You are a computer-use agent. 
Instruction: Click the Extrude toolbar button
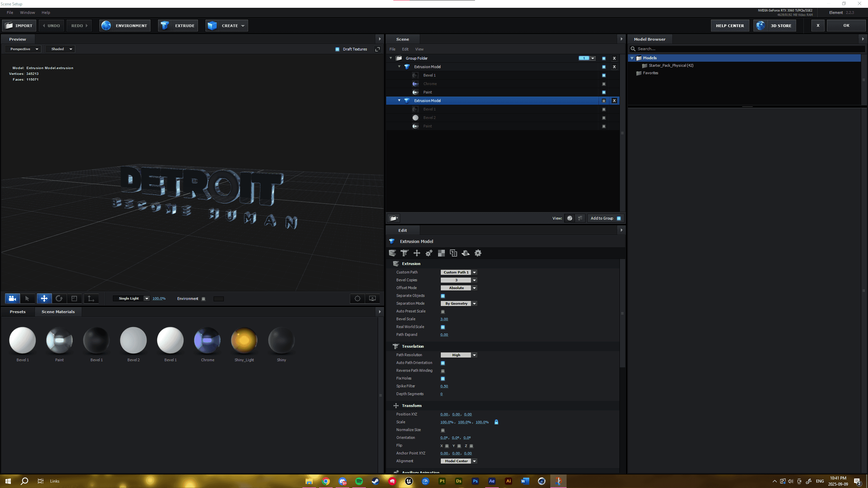coord(178,26)
